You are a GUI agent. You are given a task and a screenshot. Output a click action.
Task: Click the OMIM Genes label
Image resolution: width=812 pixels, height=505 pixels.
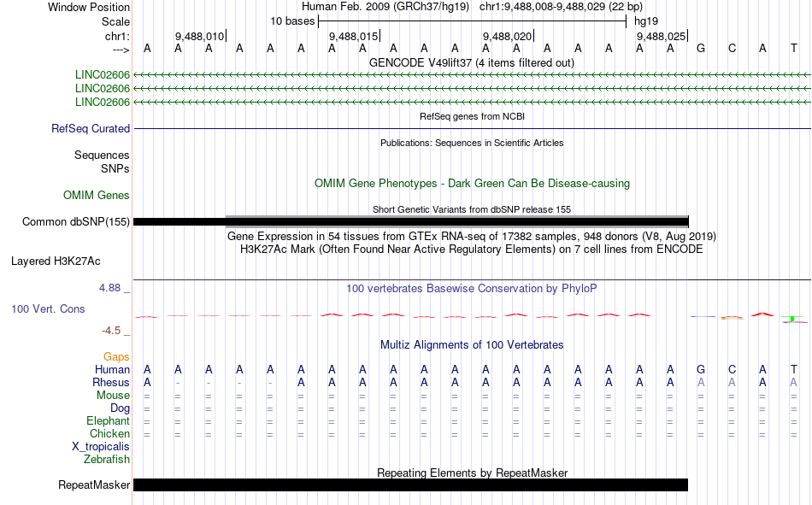click(97, 196)
